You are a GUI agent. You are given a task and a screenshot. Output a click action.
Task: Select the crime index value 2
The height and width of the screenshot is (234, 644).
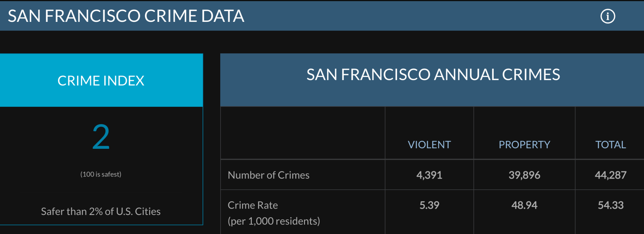[x=101, y=137]
